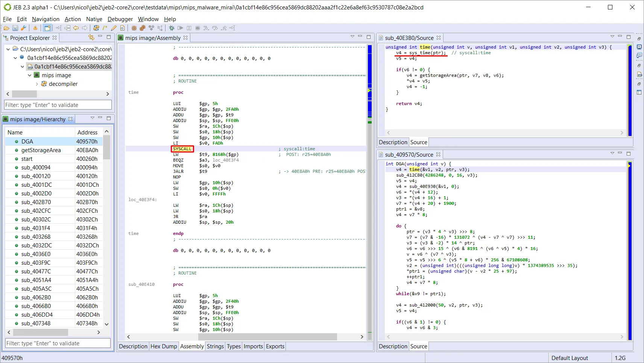The height and width of the screenshot is (363, 644).
Task: Switch to the Hex Dump tab
Action: 164,346
